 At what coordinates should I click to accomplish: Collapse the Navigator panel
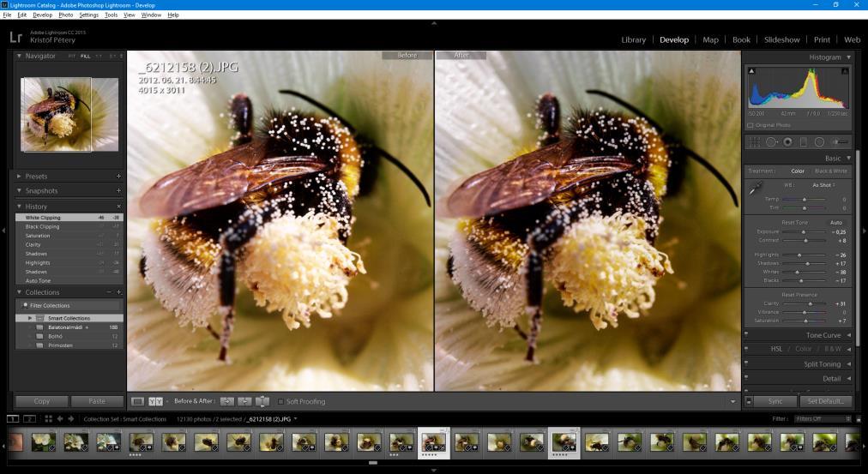point(20,56)
